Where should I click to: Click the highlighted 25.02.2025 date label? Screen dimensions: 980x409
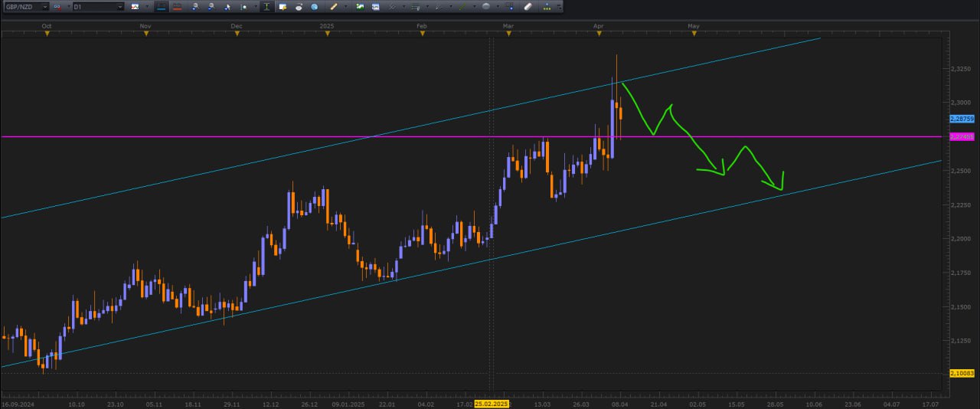click(x=492, y=404)
